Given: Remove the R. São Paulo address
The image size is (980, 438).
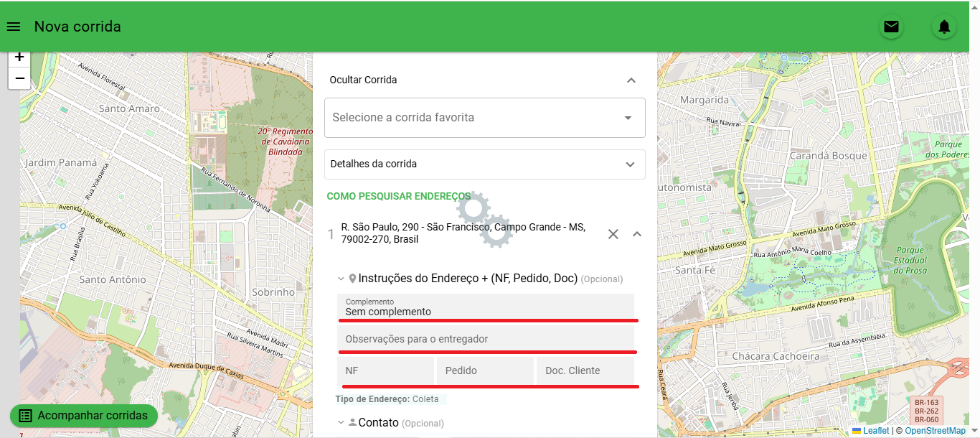Looking at the screenshot, I should click(613, 234).
